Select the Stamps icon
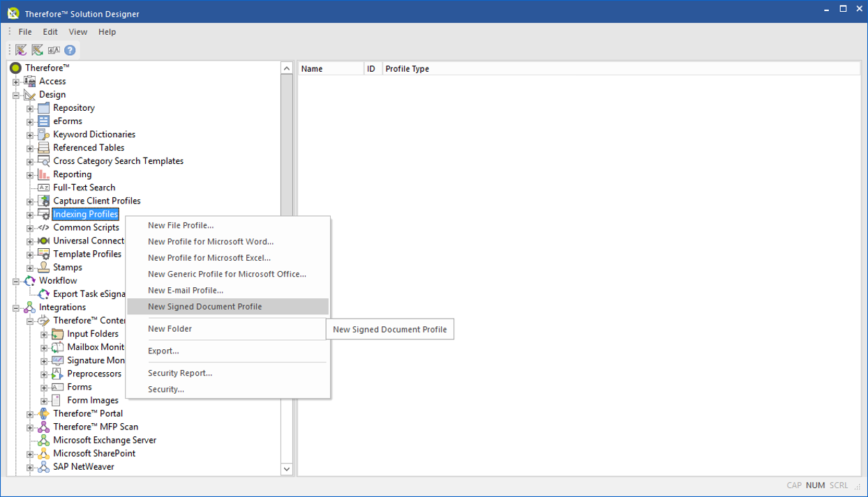The height and width of the screenshot is (497, 868). click(45, 267)
